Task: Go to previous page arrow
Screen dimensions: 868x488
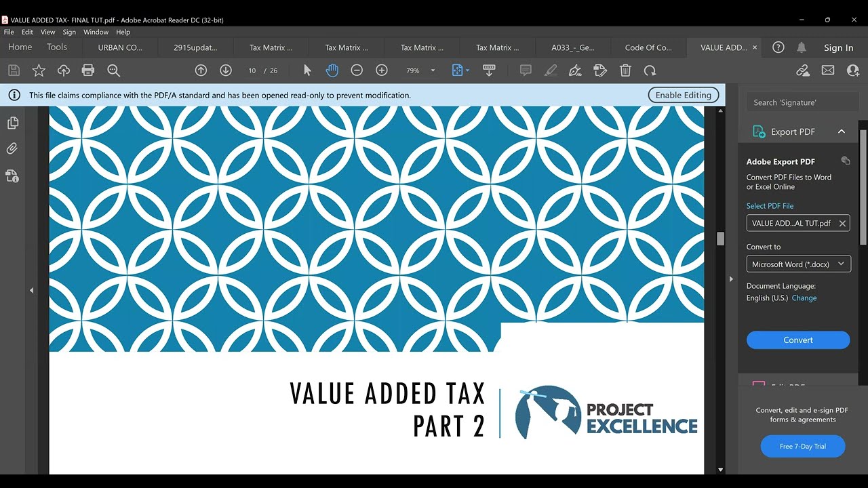Action: pyautogui.click(x=201, y=70)
